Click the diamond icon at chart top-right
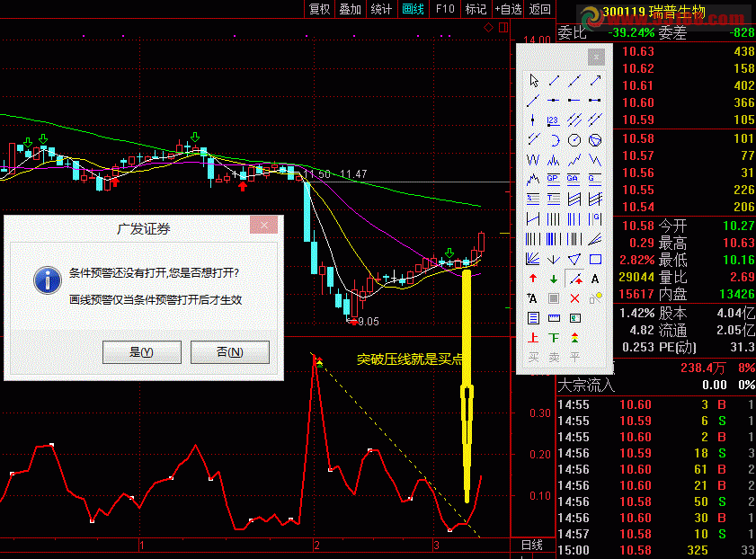This screenshot has width=756, height=559. click(x=488, y=28)
